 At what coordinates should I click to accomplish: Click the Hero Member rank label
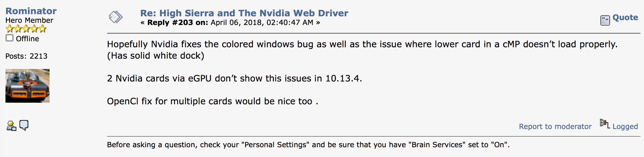coord(29,20)
